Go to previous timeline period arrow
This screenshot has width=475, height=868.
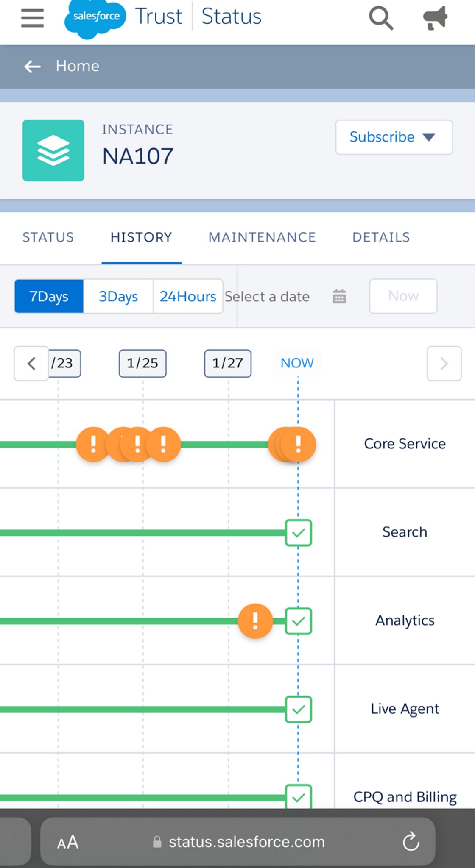coord(31,364)
